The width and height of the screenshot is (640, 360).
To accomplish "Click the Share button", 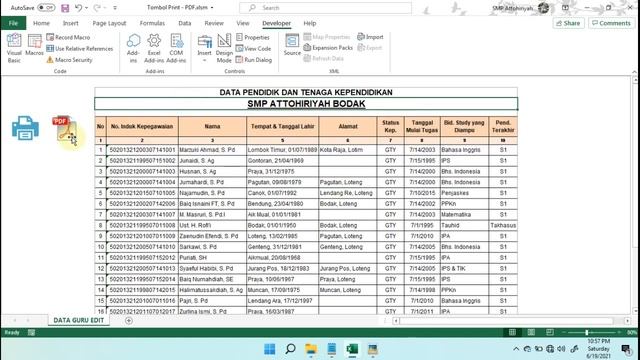I will tap(568, 23).
